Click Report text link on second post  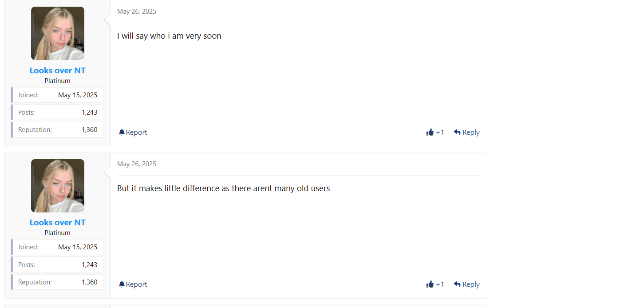[x=136, y=284]
